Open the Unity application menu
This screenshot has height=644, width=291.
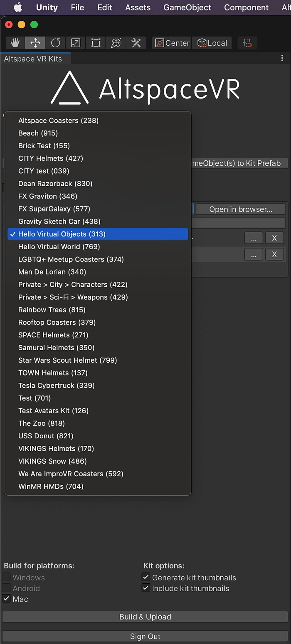coord(47,7)
